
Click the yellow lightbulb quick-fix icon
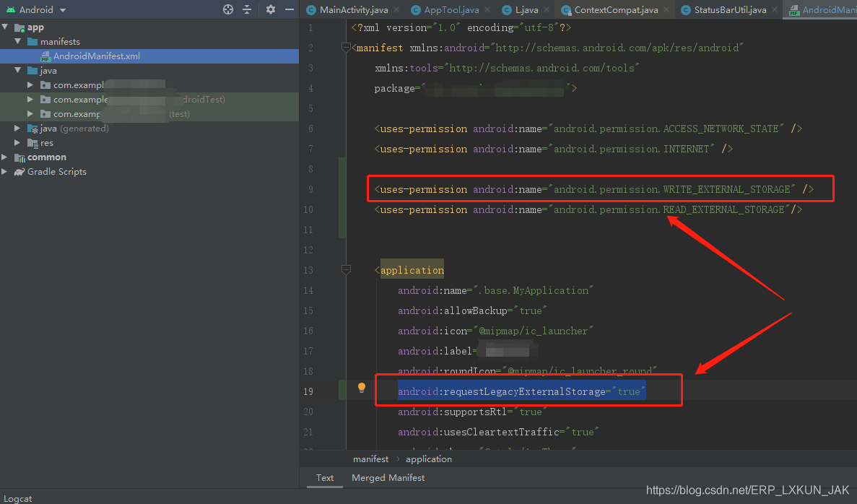(362, 388)
